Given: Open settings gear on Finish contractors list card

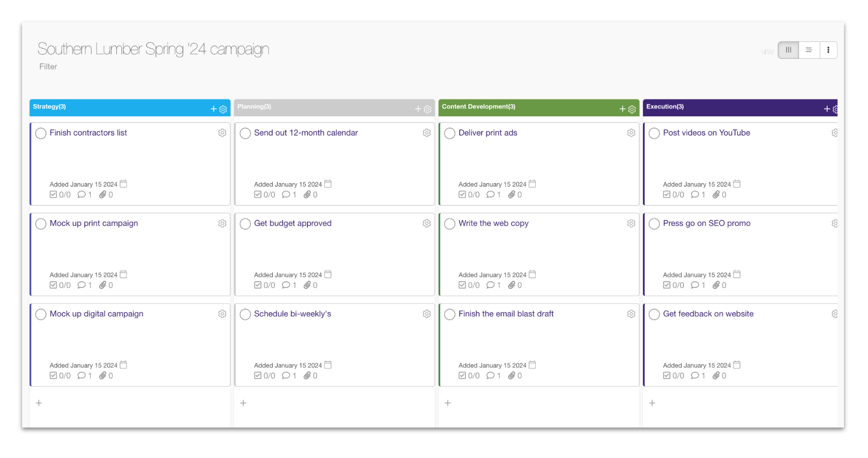Looking at the screenshot, I should click(222, 133).
